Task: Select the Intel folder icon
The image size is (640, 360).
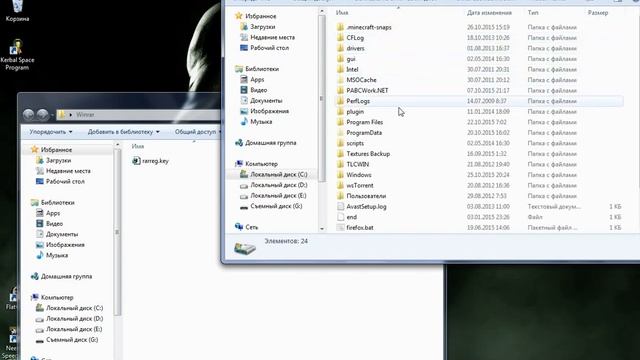Action: click(340, 70)
